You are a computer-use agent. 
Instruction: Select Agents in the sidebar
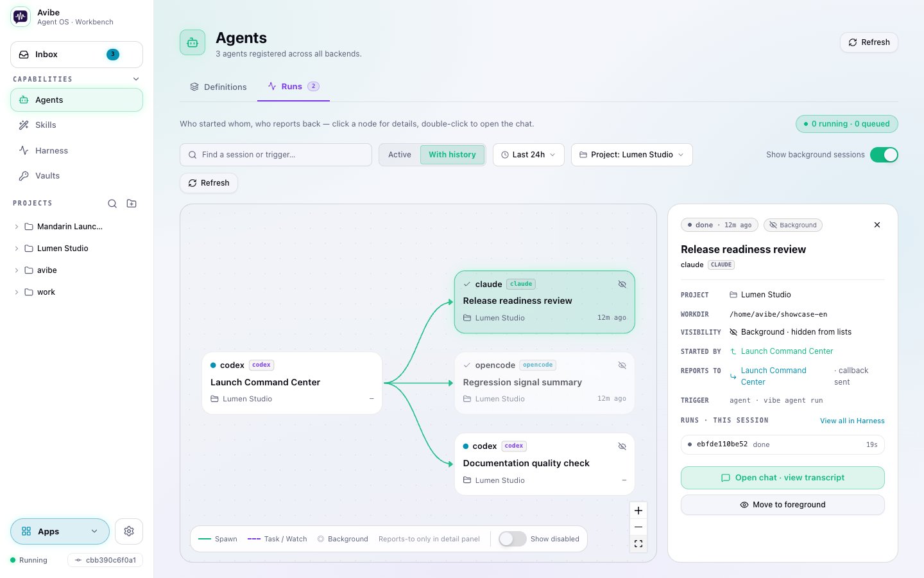(x=76, y=100)
